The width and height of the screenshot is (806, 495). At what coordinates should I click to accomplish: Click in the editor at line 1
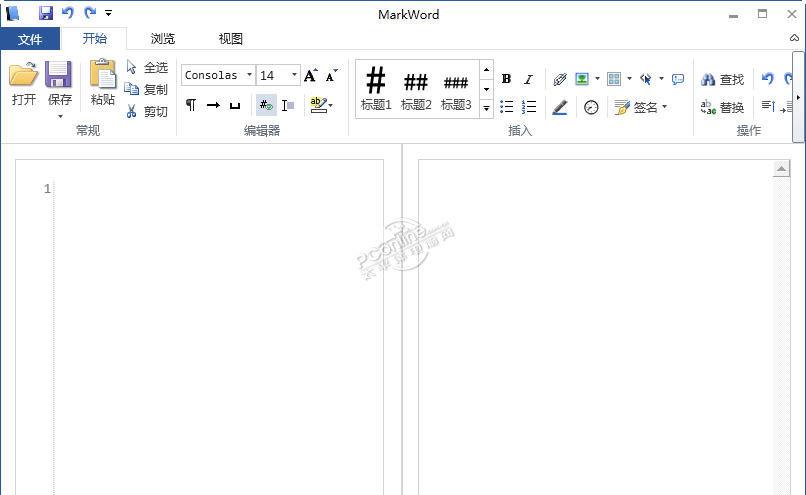tap(218, 189)
